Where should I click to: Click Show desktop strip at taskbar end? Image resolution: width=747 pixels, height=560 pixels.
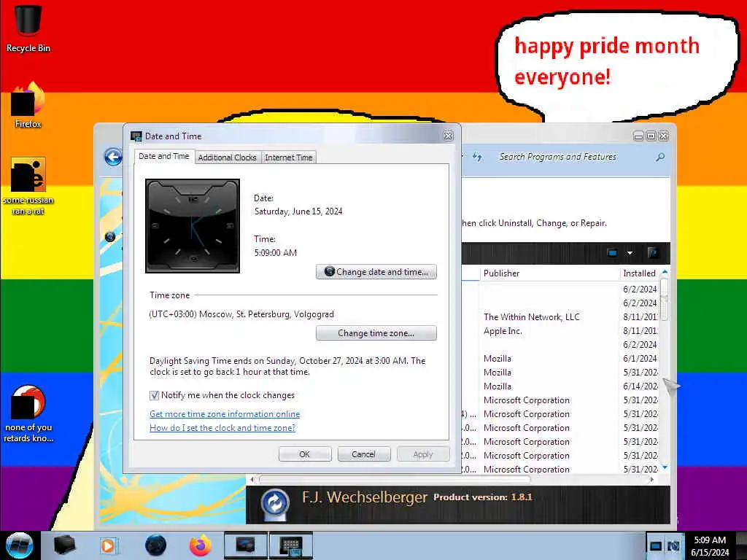pyautogui.click(x=742, y=545)
